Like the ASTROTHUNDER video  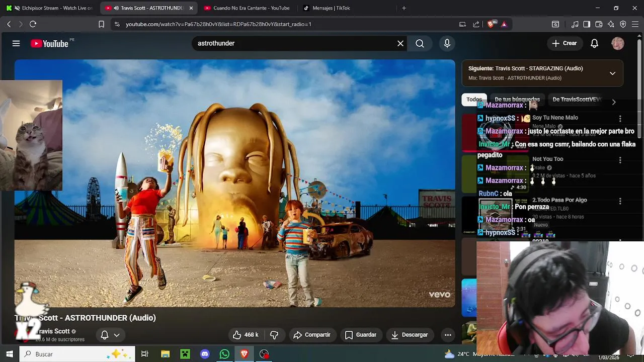[x=246, y=335]
